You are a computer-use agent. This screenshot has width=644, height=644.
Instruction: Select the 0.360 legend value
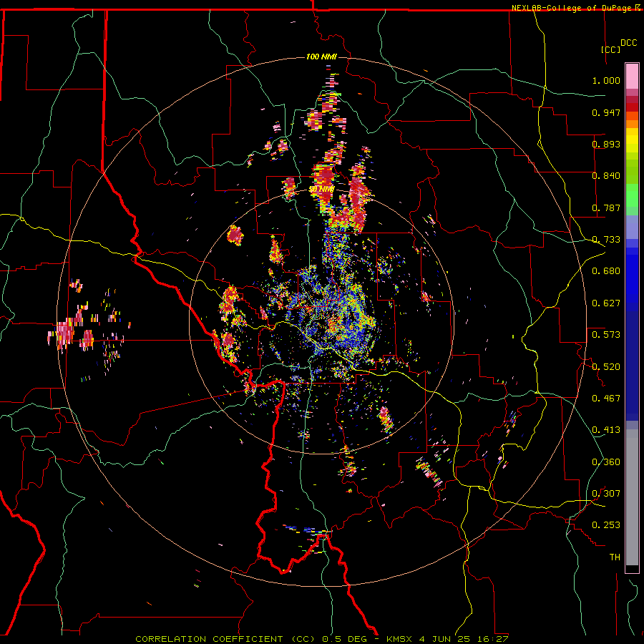coord(606,462)
